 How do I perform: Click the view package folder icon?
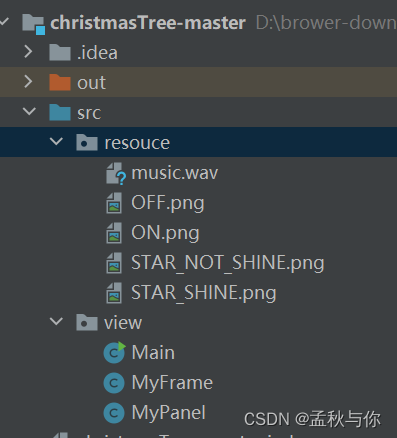pos(87,322)
